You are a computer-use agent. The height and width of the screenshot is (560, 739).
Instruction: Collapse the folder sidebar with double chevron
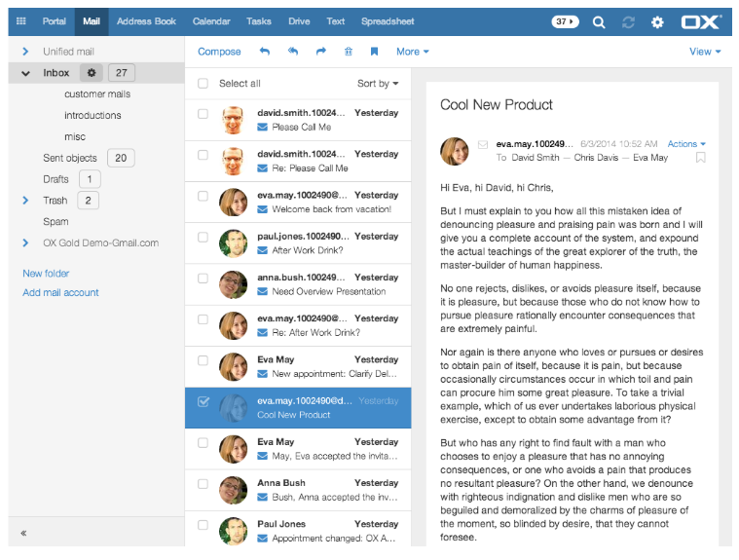point(23,533)
